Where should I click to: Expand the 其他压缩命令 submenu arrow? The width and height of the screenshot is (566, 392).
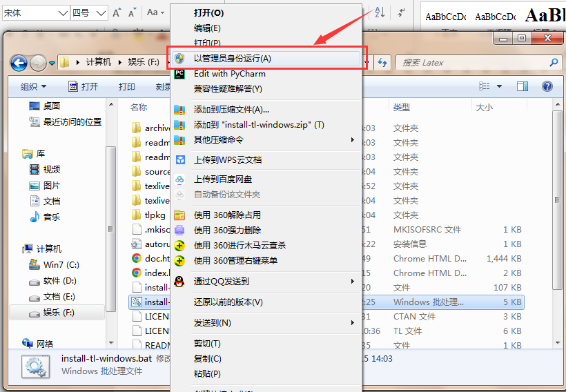click(x=353, y=139)
